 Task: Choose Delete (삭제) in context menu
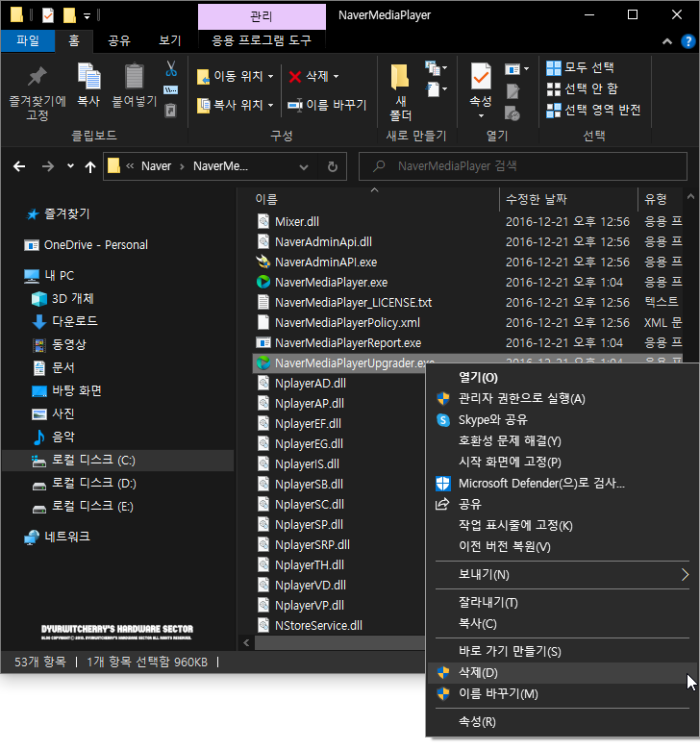(562, 672)
